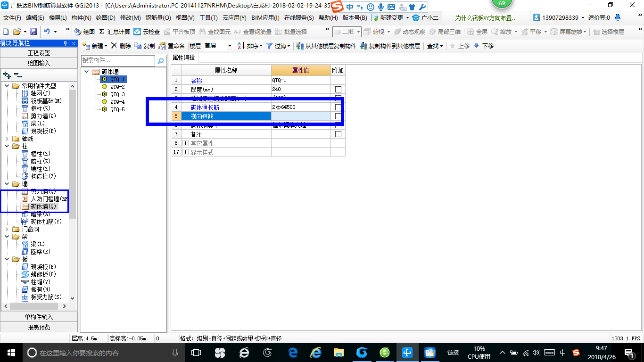Viewport: 644px width, 362px height.
Task: Open the 构件(N) menu
Action: 81,18
